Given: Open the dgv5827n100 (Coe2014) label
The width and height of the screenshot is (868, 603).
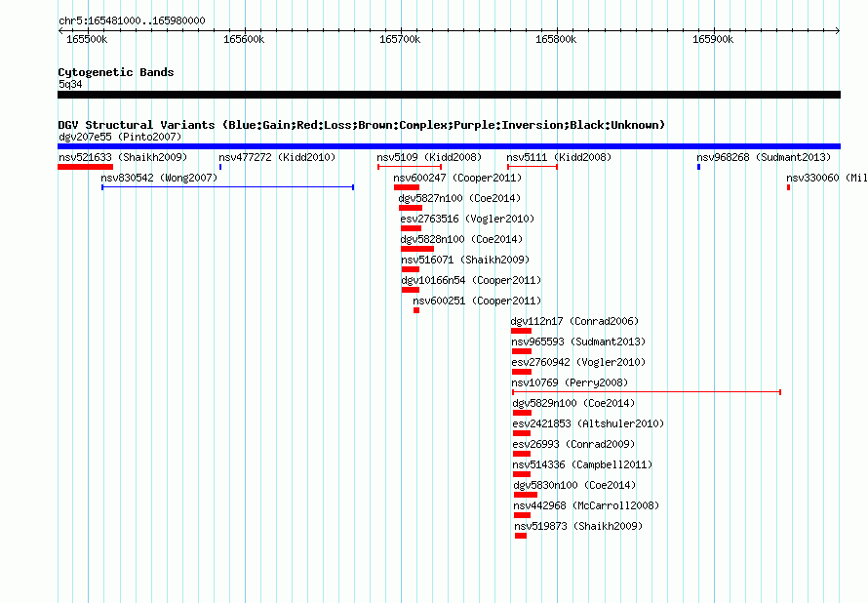Looking at the screenshot, I should 459,198.
